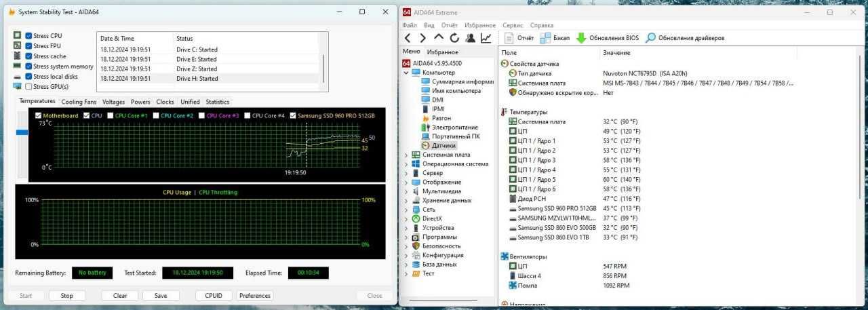The width and height of the screenshot is (868, 310).
Task: Toggle Samsung SSD 960 PRO graph checkbox
Action: [293, 115]
